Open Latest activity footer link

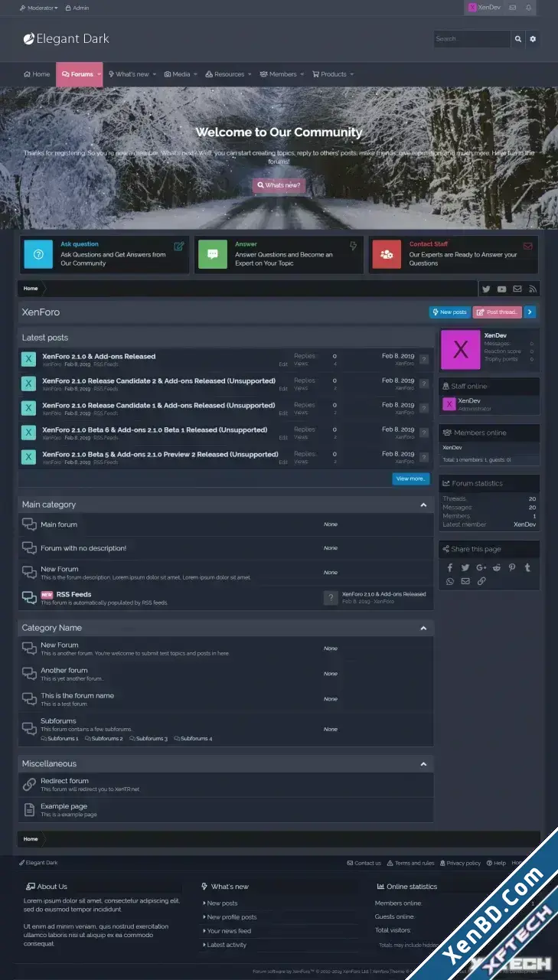pyautogui.click(x=226, y=945)
